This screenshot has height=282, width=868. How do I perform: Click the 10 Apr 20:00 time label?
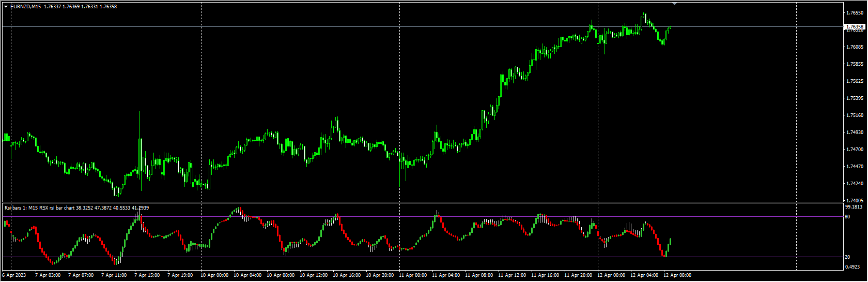pos(380,275)
